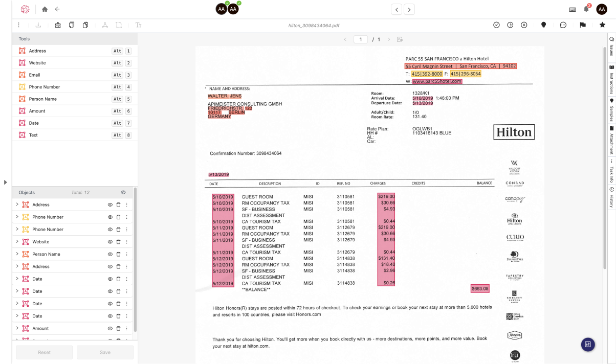Click the copy objects icon

click(72, 25)
